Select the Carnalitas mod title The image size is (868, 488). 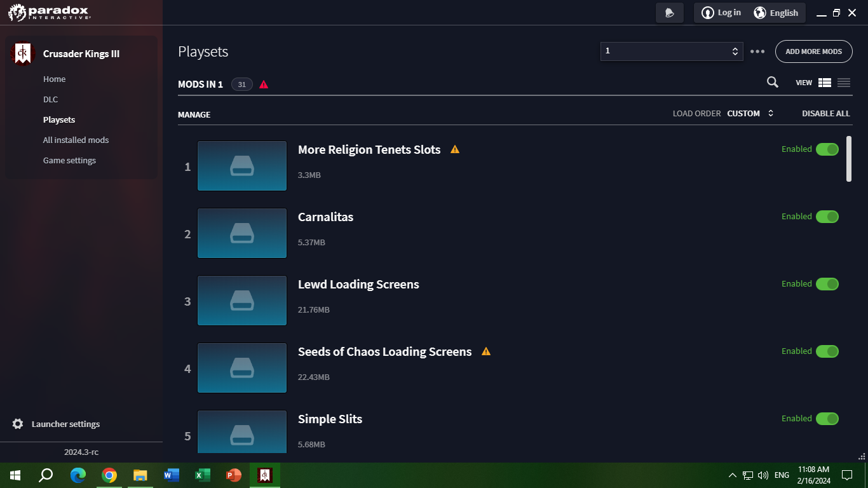pos(325,217)
